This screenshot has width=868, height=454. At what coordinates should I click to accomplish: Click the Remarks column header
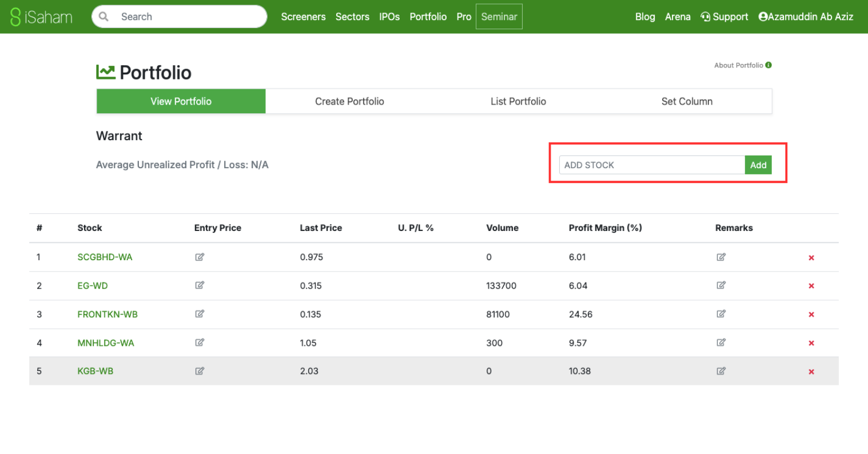[734, 228]
